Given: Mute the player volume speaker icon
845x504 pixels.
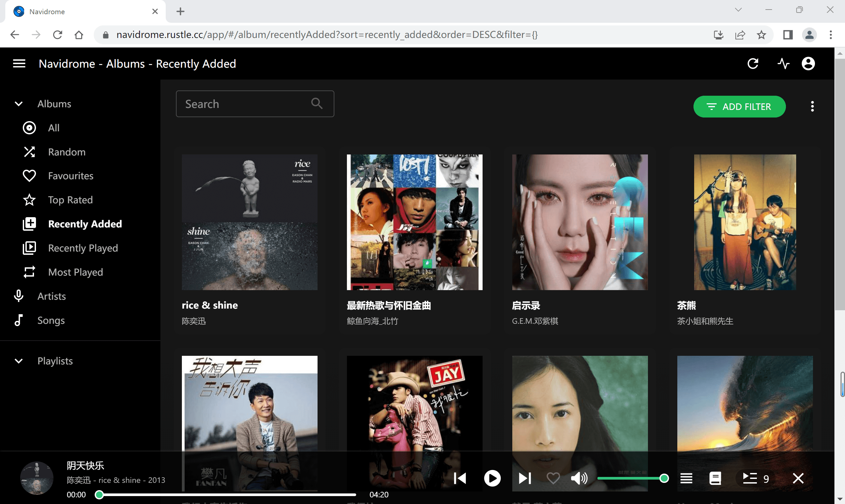Looking at the screenshot, I should (579, 478).
